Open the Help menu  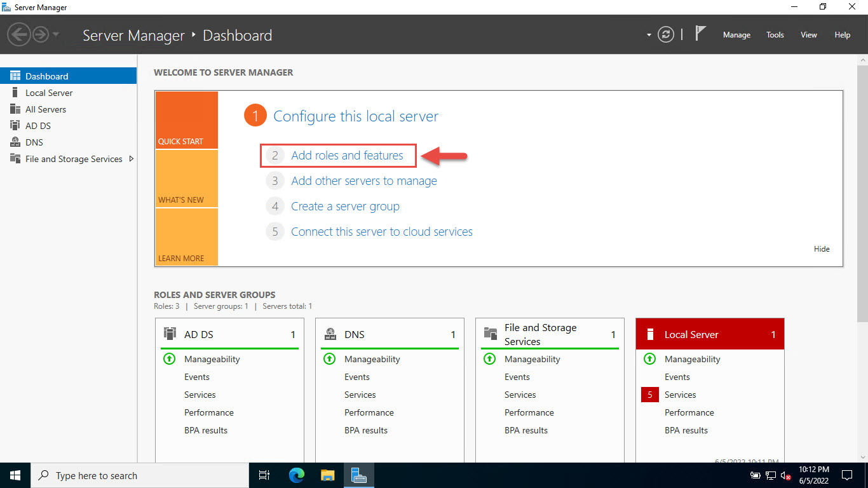click(843, 35)
